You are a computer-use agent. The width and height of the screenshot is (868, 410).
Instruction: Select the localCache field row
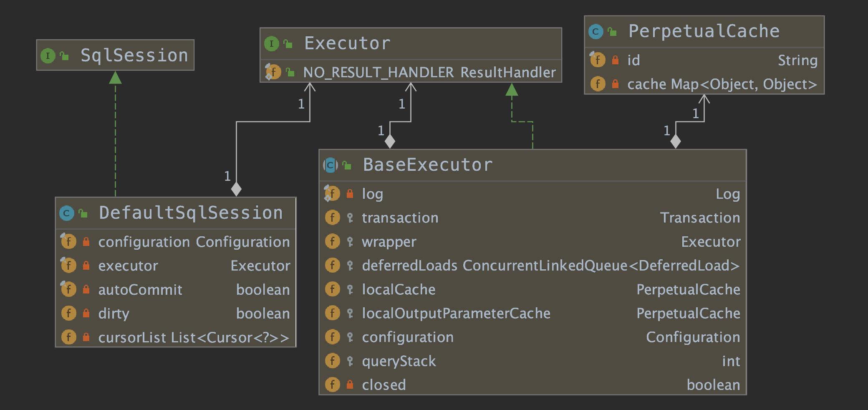pyautogui.click(x=532, y=289)
